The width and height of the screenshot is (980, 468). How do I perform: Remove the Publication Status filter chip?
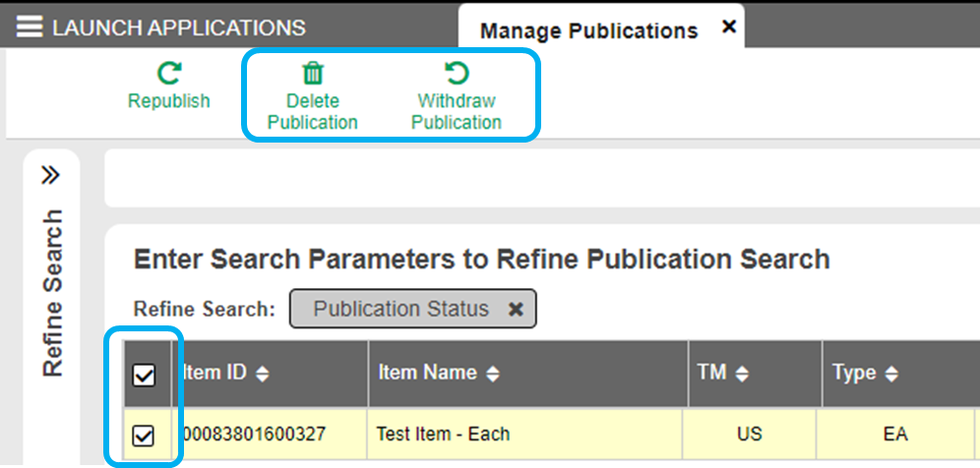(515, 310)
